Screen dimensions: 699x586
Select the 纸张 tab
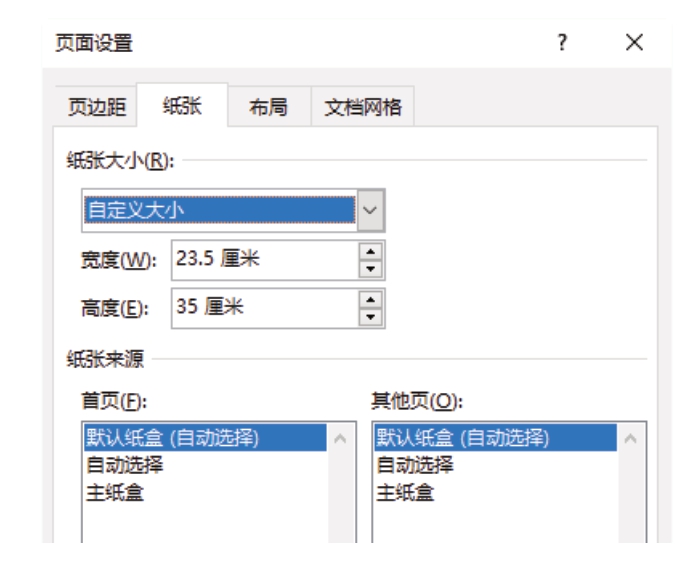click(x=182, y=106)
